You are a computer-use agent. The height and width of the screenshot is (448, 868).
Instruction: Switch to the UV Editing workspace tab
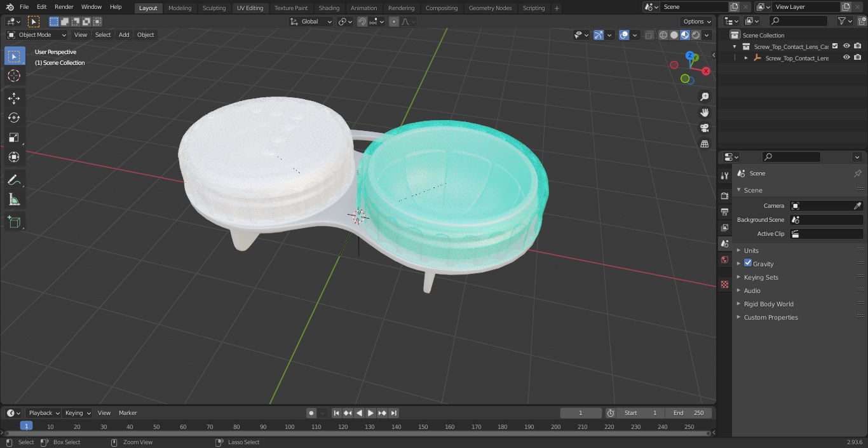250,8
